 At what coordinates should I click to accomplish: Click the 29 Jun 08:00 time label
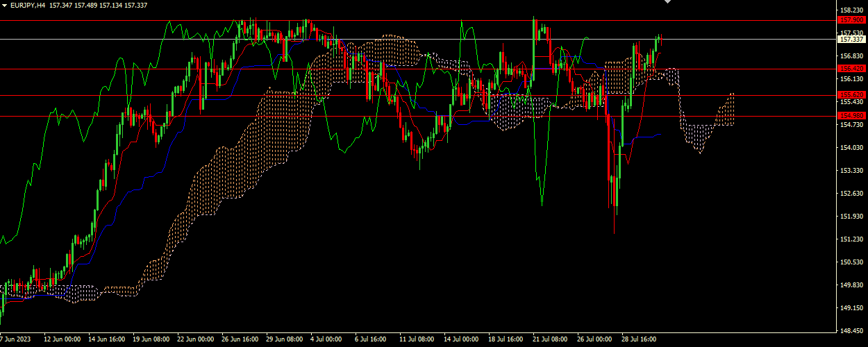point(284,340)
